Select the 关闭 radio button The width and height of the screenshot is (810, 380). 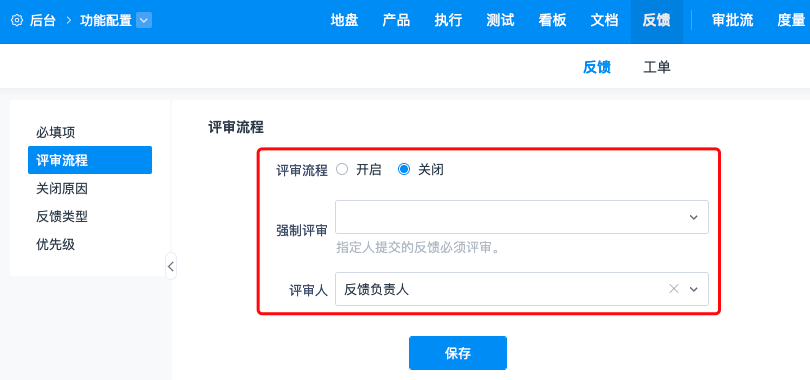(404, 169)
